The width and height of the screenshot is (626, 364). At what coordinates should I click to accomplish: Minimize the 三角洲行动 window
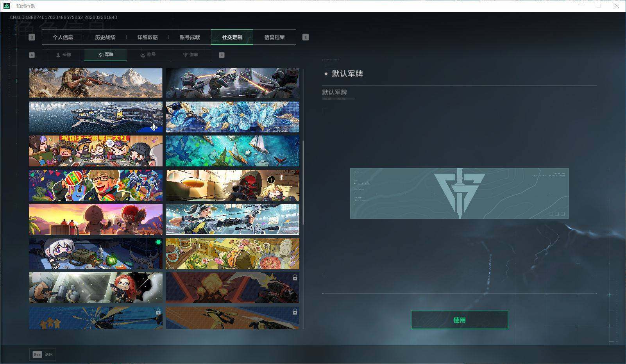click(x=581, y=6)
